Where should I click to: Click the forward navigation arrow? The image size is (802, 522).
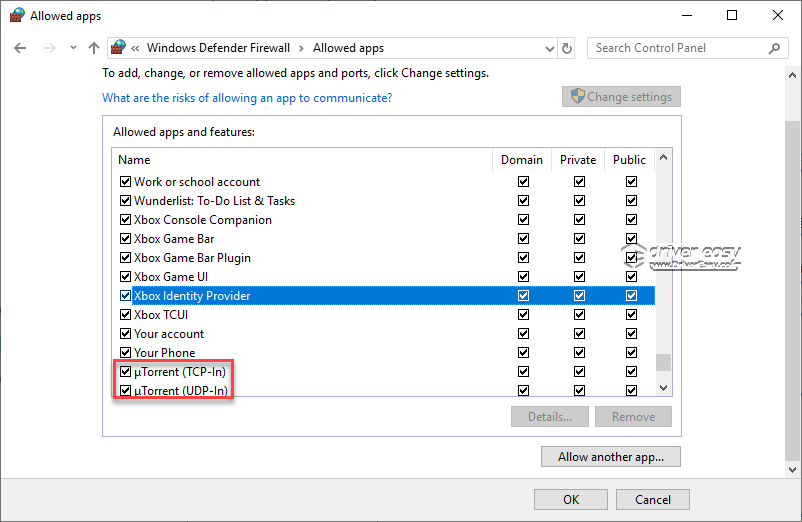[x=50, y=48]
